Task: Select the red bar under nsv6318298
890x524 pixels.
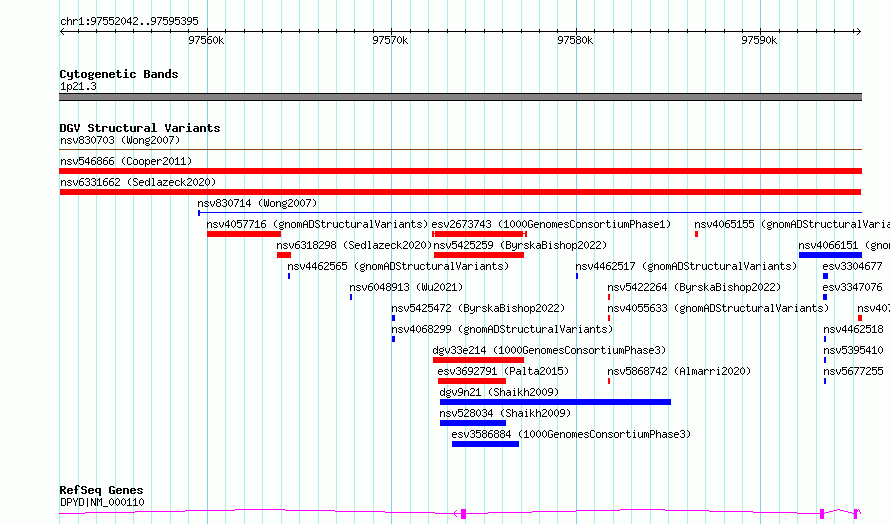Action: coord(284,255)
